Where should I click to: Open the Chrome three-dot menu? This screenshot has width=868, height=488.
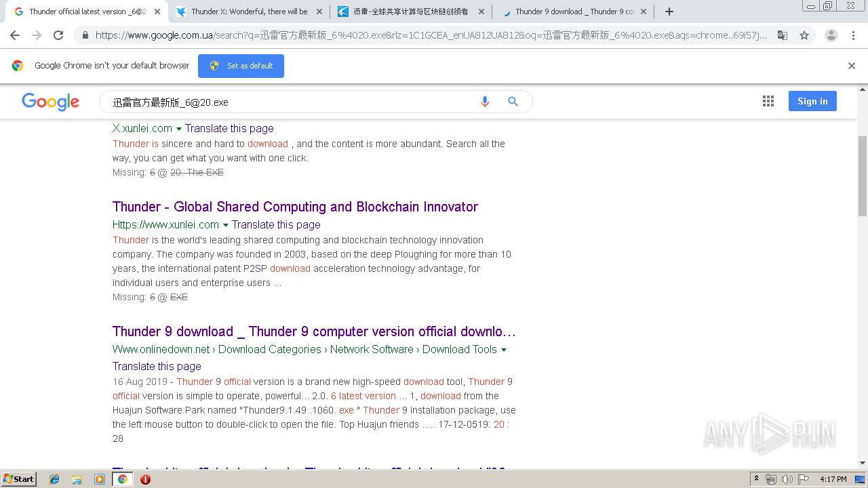click(854, 35)
